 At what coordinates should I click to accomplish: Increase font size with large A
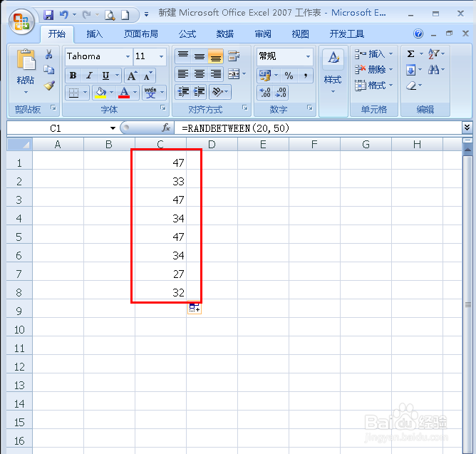[x=132, y=76]
